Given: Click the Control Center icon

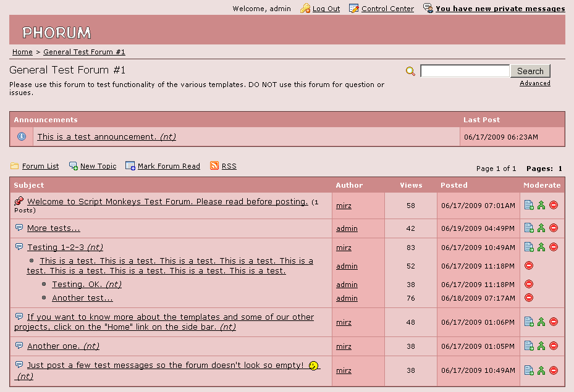Looking at the screenshot, I should (x=353, y=8).
